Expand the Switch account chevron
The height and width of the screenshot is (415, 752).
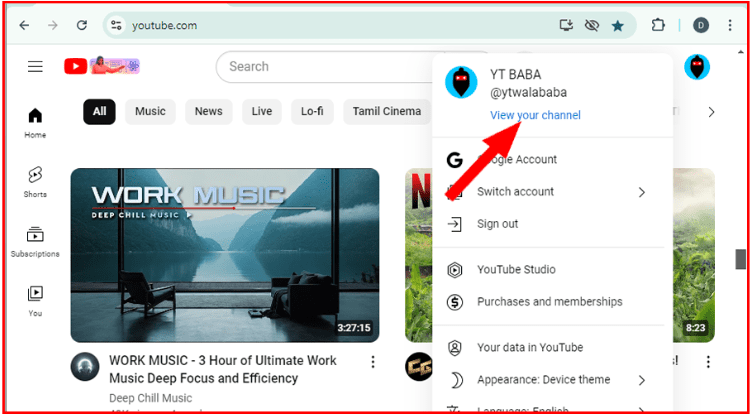642,192
